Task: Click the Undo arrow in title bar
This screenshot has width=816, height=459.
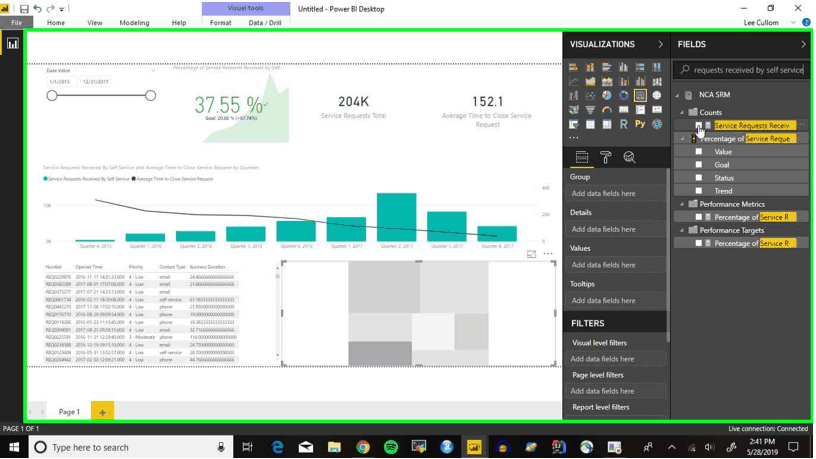Action: [x=37, y=9]
